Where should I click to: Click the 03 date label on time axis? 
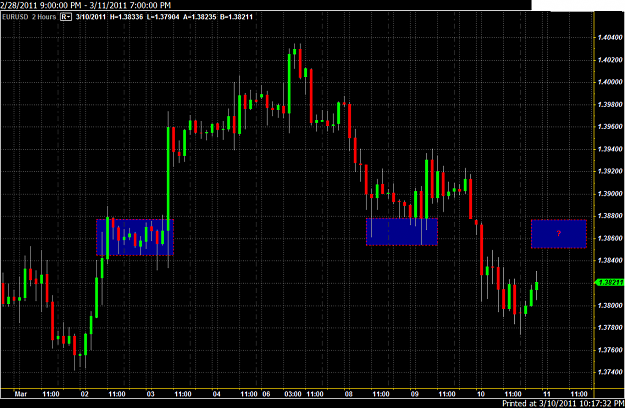pos(150,394)
